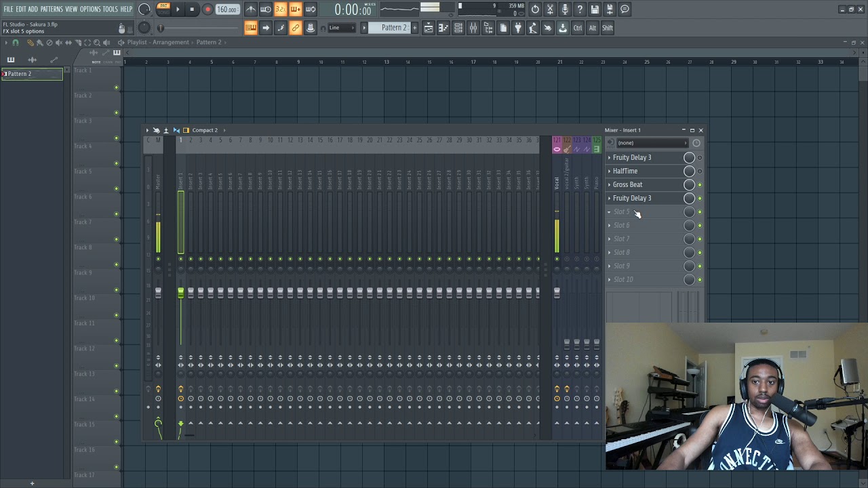Open the undo history icon
Screen dimensions: 868x488
click(535, 9)
